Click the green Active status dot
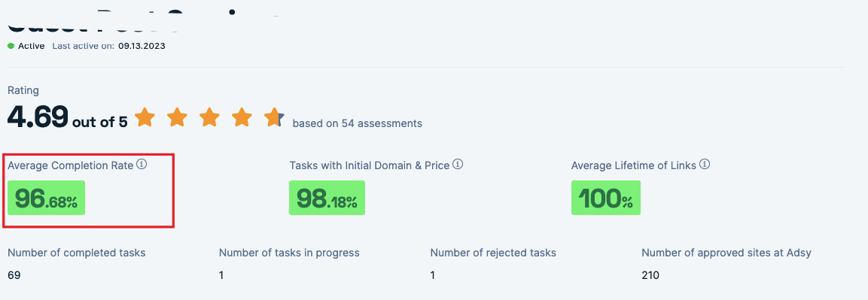Image resolution: width=868 pixels, height=300 pixels. [x=11, y=46]
